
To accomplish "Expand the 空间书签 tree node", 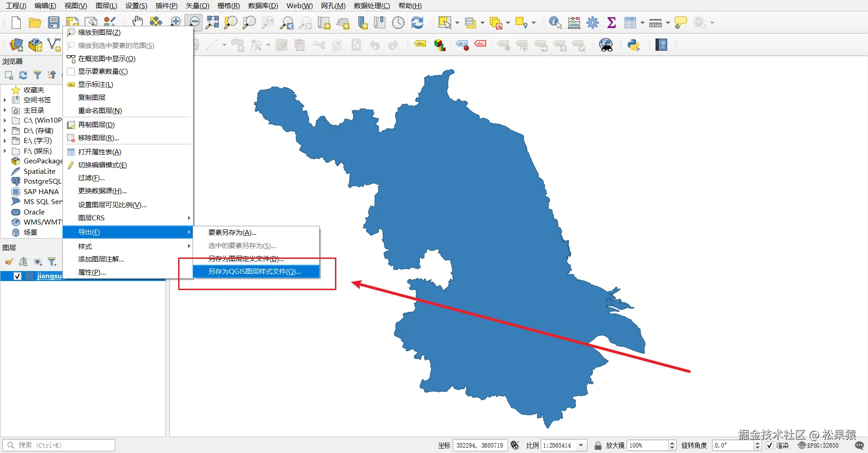I will click(5, 100).
